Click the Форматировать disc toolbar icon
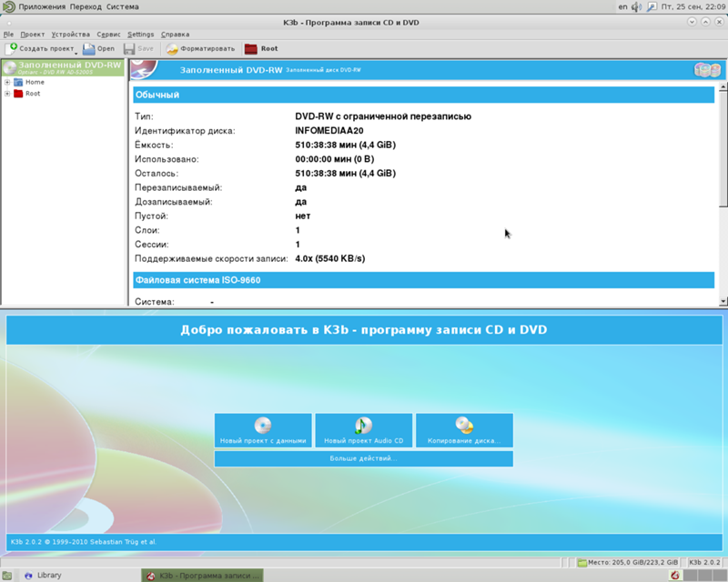 172,48
